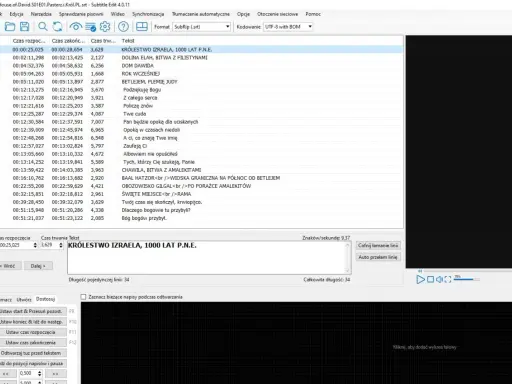The height and width of the screenshot is (384, 512).
Task: Click 'Cofnij łamanie linii' button
Action: coord(378,245)
